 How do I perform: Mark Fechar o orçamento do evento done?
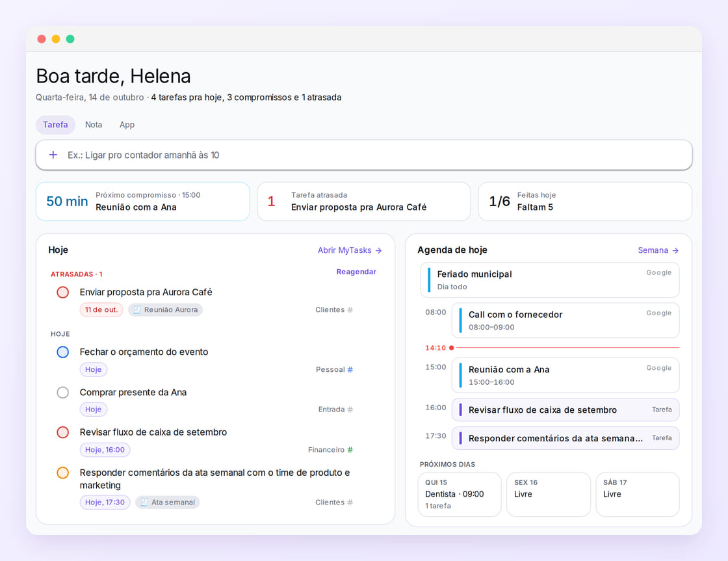[x=62, y=352]
